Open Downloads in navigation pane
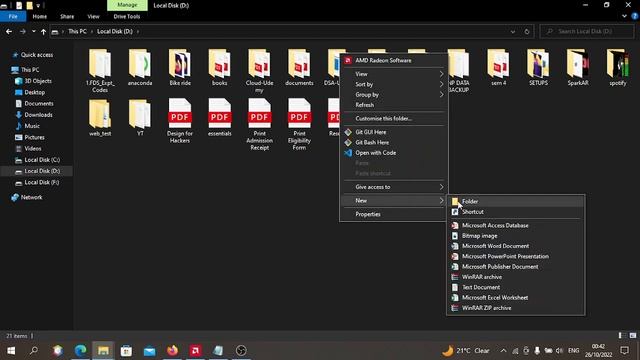640x360 pixels. pos(38,115)
